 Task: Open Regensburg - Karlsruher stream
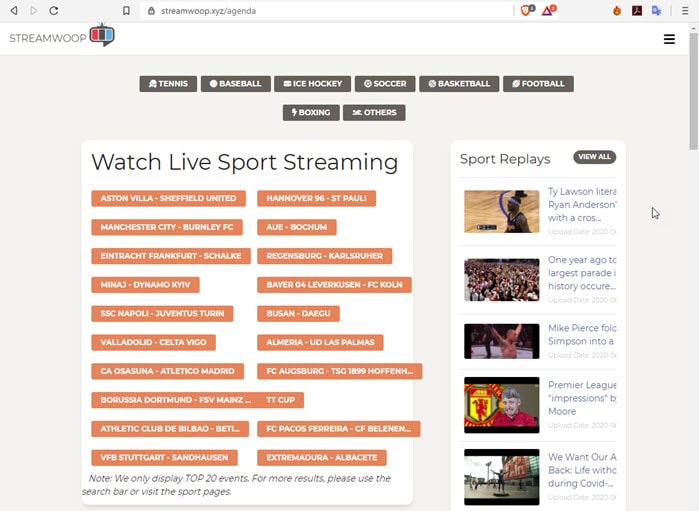point(325,256)
